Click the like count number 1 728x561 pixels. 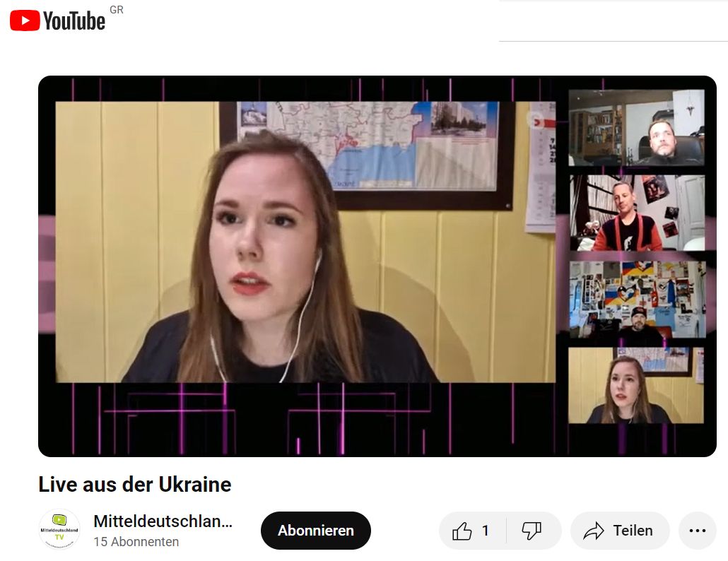[x=486, y=531]
